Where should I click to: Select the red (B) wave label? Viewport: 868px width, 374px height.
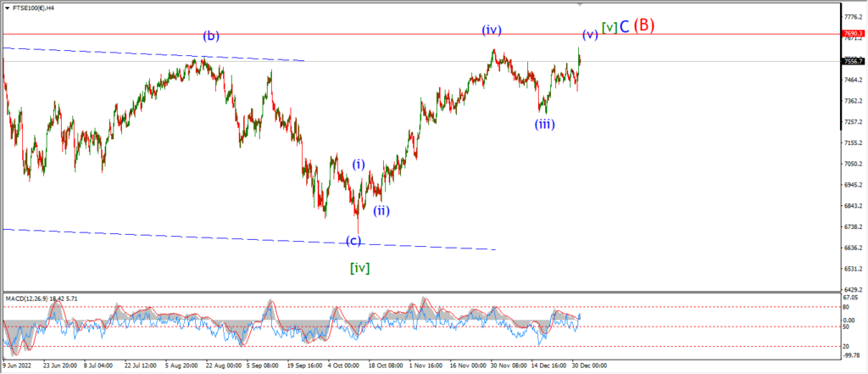tap(644, 25)
